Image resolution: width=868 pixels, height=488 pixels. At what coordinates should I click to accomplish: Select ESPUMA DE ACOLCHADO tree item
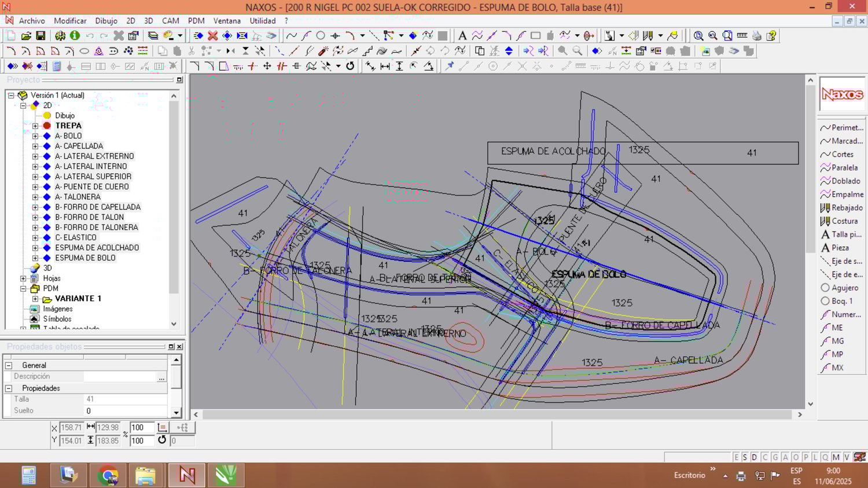pos(97,248)
